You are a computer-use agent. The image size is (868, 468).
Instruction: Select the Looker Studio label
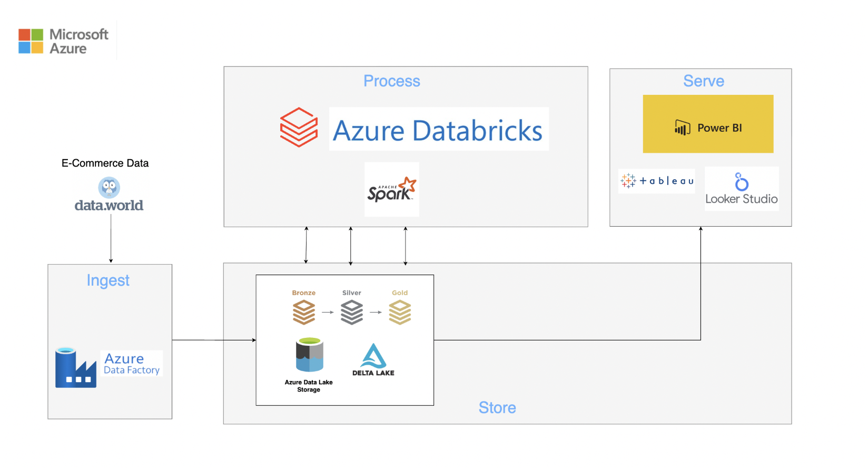[x=742, y=199]
